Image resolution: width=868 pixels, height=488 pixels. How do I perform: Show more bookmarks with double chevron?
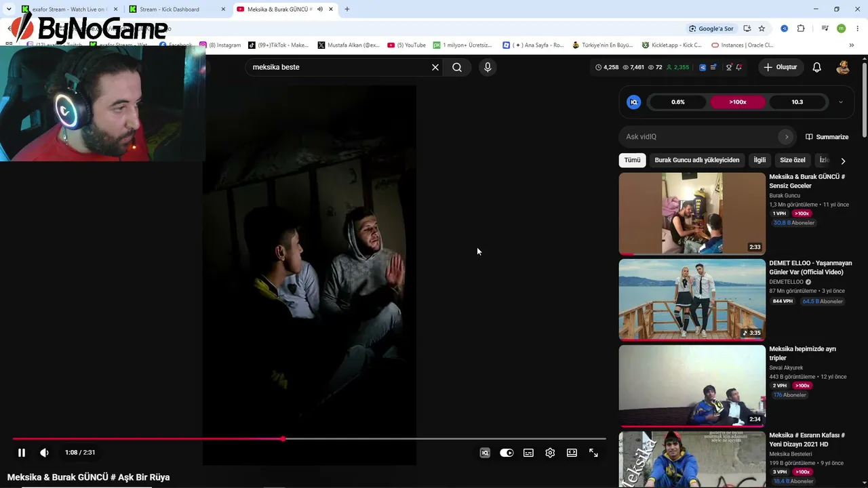pyautogui.click(x=852, y=45)
